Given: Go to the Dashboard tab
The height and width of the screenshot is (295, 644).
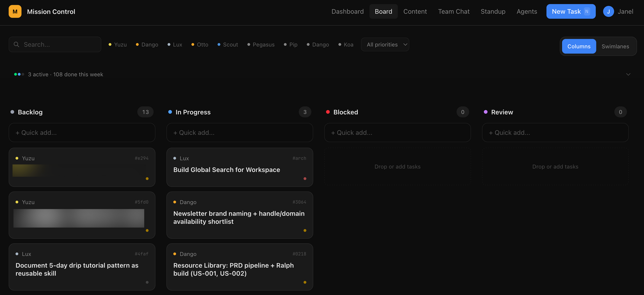Looking at the screenshot, I should click(x=347, y=12).
